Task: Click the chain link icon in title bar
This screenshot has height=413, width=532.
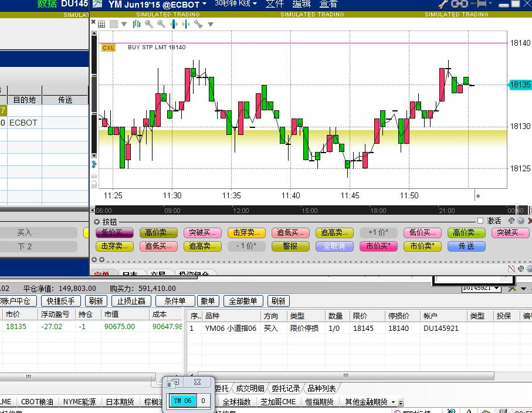Action: (x=459, y=4)
